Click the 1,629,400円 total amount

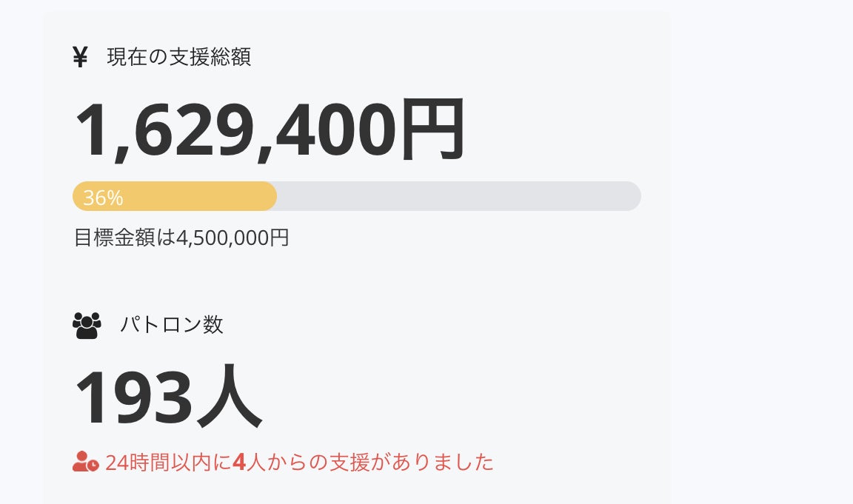[270, 130]
